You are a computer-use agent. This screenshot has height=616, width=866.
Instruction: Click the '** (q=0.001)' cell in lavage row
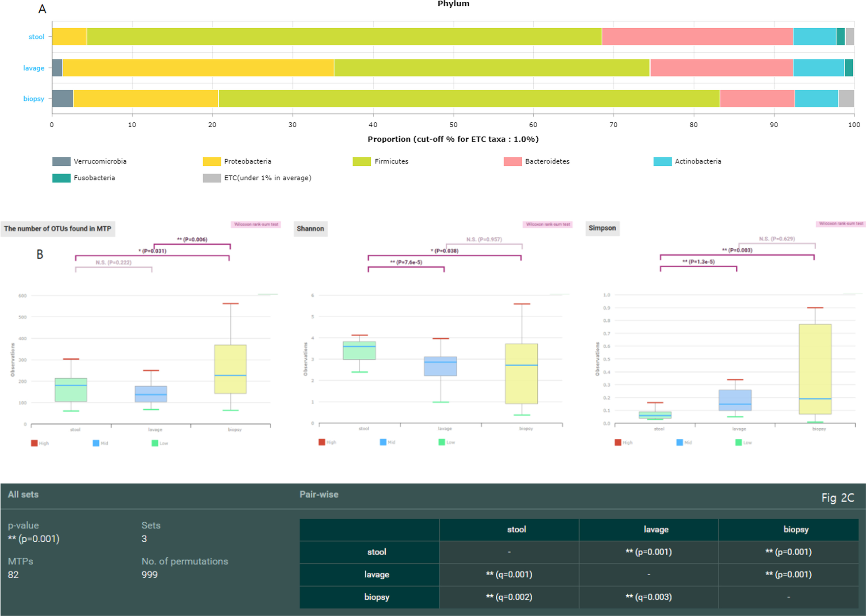509,574
